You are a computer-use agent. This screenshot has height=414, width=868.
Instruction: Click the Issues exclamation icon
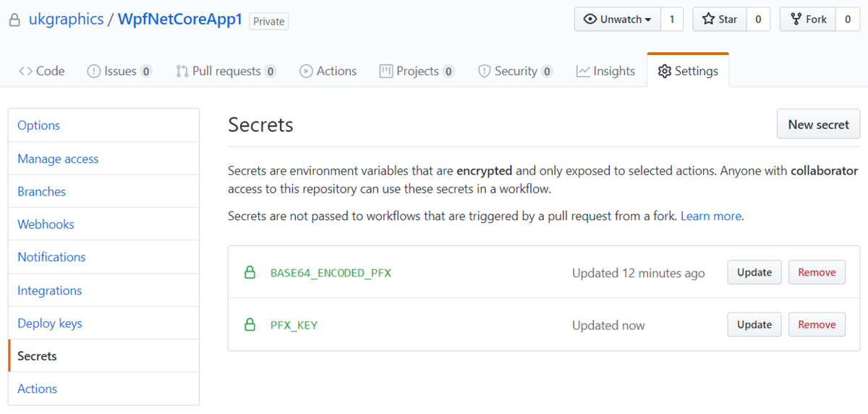[94, 71]
